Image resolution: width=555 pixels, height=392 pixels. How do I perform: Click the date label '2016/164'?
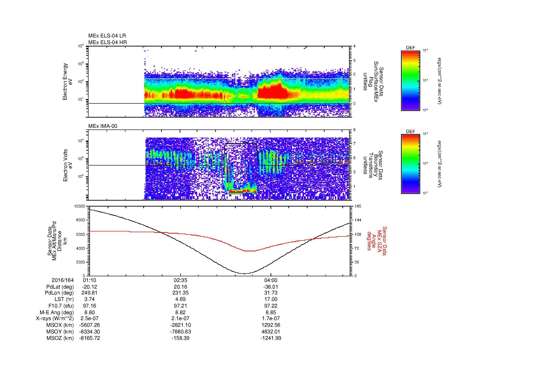[63, 280]
